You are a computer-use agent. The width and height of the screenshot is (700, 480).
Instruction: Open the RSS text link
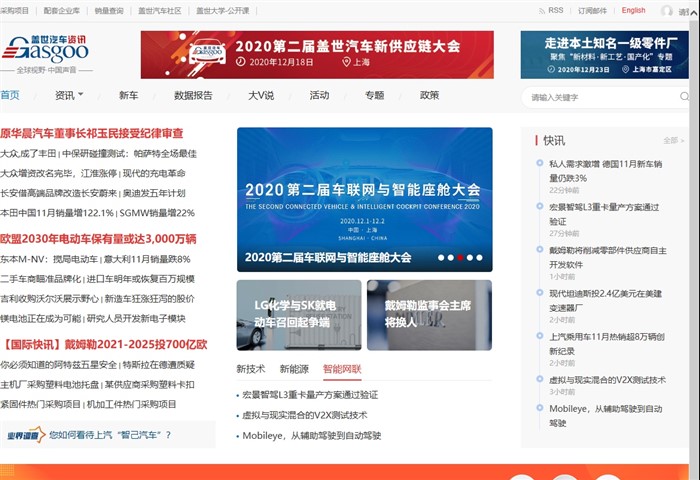(555, 10)
